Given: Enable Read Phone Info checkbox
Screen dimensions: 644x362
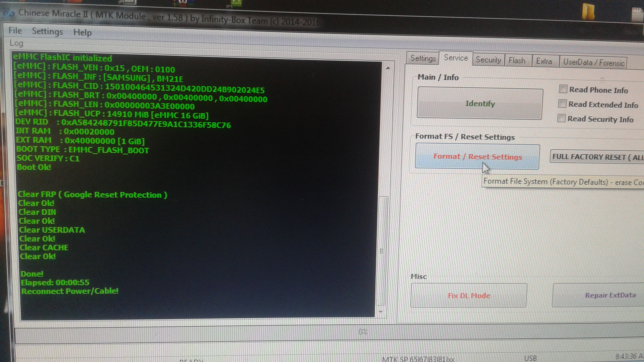Looking at the screenshot, I should [563, 89].
